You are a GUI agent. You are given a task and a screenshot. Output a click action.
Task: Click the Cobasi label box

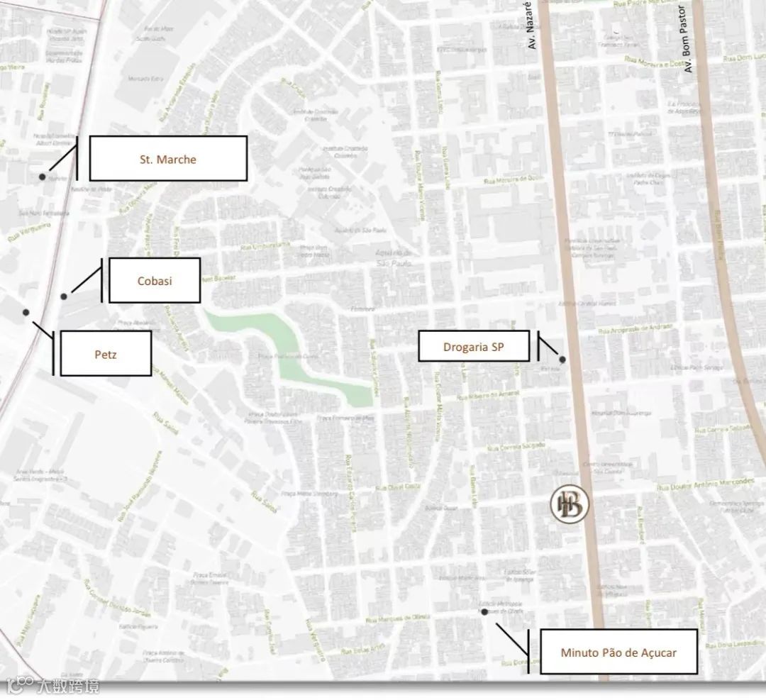pyautogui.click(x=155, y=280)
